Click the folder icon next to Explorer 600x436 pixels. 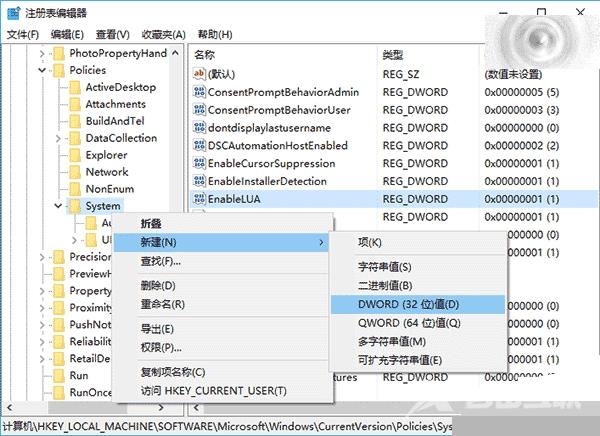coord(74,155)
